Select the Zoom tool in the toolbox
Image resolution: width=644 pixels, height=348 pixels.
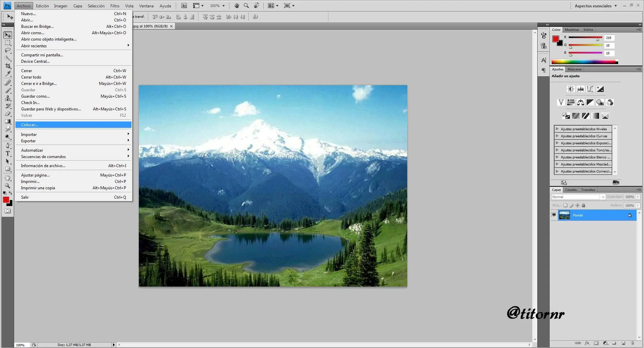point(8,186)
